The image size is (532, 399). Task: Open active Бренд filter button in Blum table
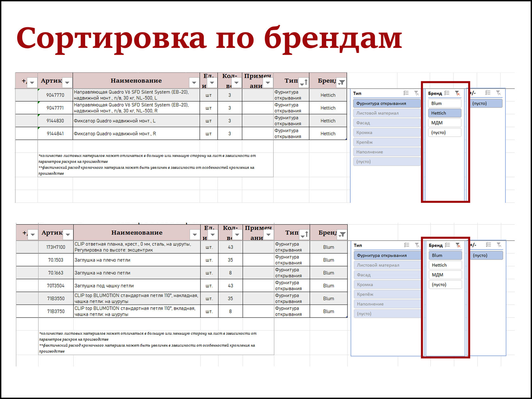342,235
